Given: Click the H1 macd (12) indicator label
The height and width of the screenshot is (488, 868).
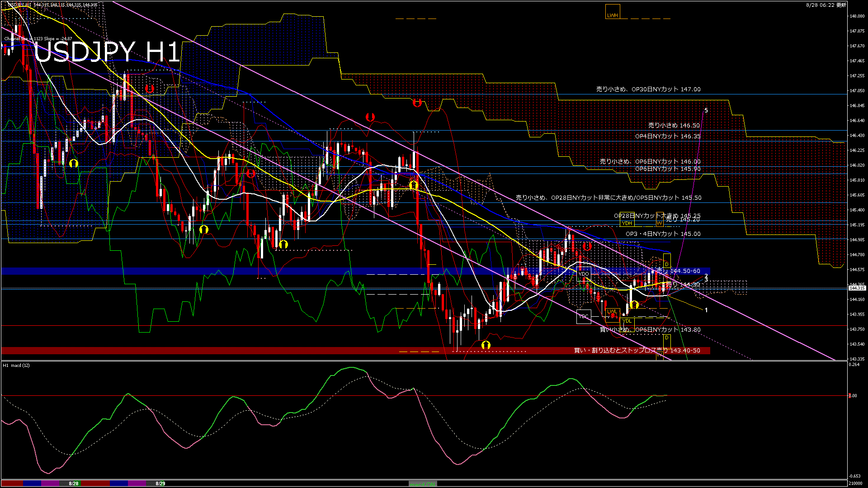Looking at the screenshot, I should (16, 365).
